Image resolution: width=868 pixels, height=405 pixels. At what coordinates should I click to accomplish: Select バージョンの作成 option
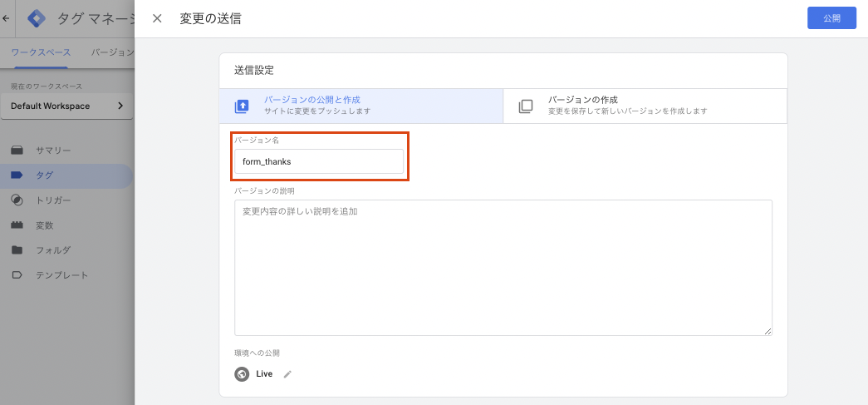pos(645,106)
